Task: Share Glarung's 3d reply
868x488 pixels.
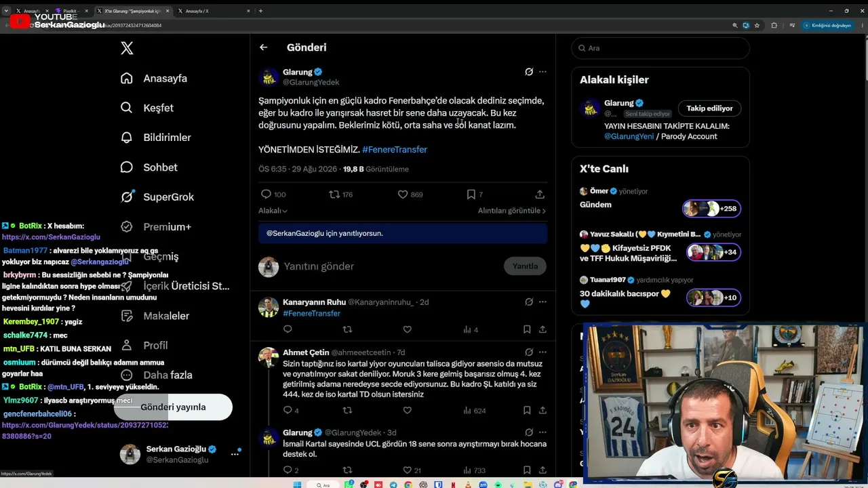Action: (542, 470)
